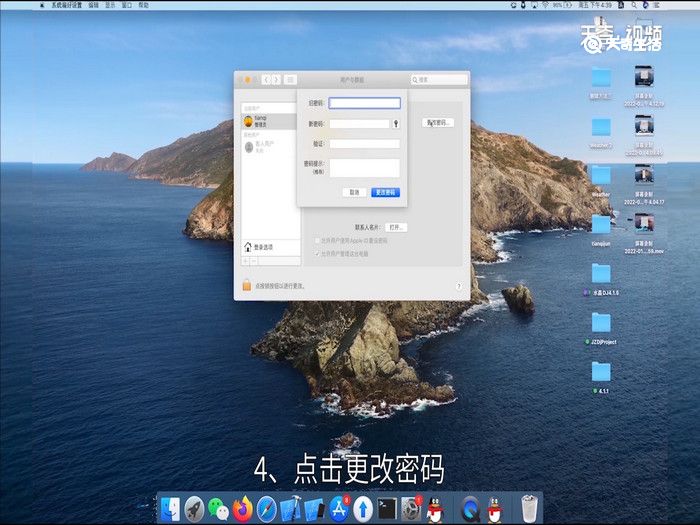Click the Cancel button in the password dialog
The width and height of the screenshot is (700, 525).
[354, 192]
